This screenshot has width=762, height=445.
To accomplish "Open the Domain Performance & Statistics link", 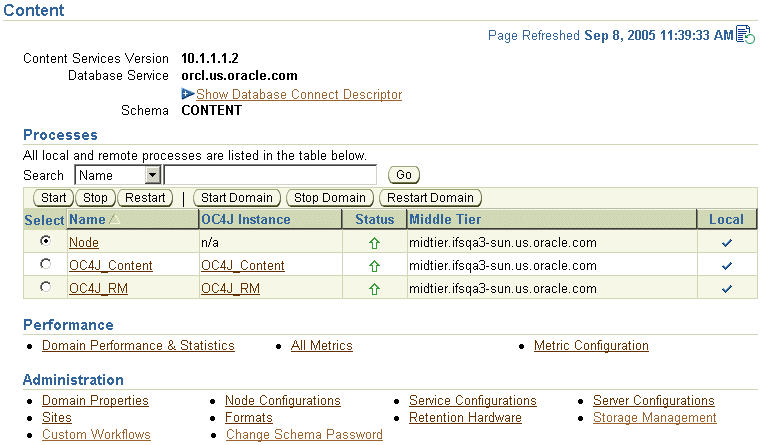I will tap(138, 346).
